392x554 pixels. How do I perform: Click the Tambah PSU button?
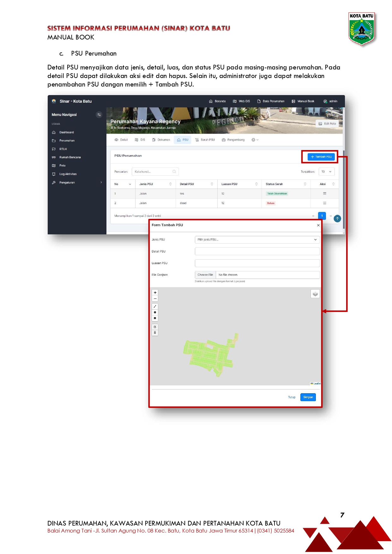pyautogui.click(x=321, y=157)
